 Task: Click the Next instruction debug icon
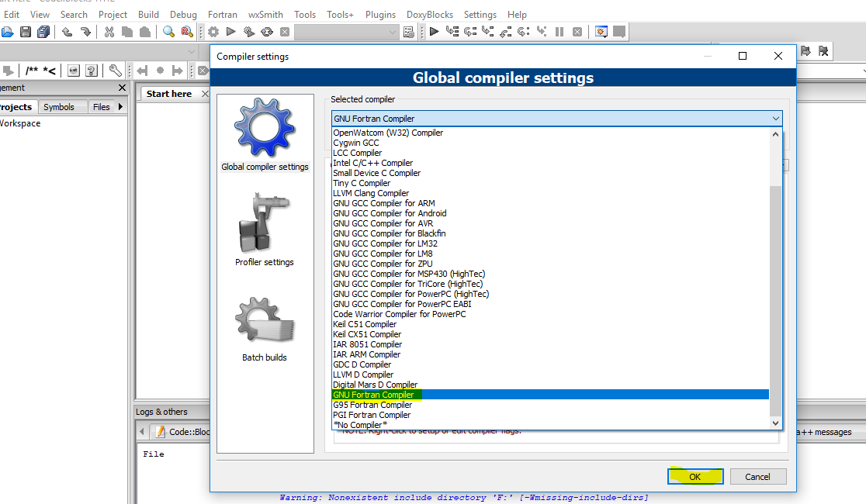[x=524, y=32]
